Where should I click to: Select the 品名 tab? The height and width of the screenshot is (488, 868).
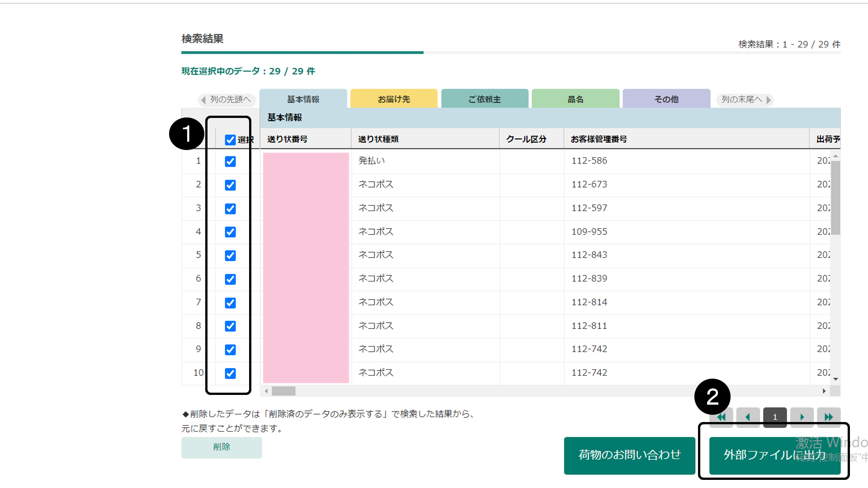[x=576, y=99]
